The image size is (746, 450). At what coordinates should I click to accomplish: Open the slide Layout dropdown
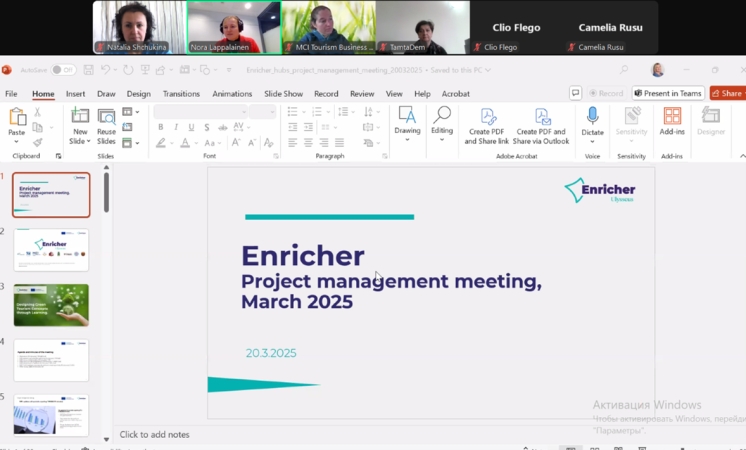pyautogui.click(x=130, y=112)
